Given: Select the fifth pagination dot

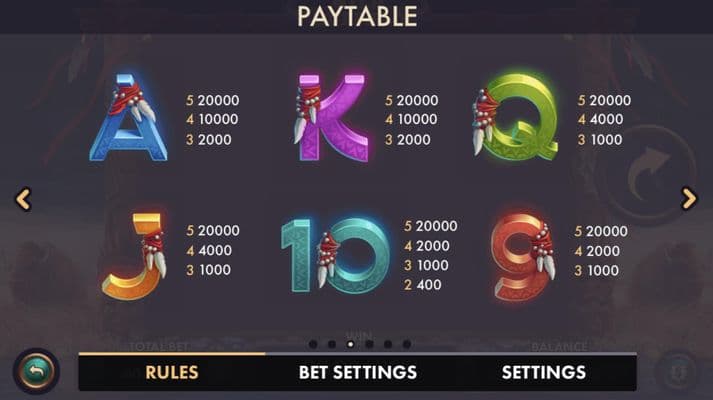Looking at the screenshot, I should point(388,344).
